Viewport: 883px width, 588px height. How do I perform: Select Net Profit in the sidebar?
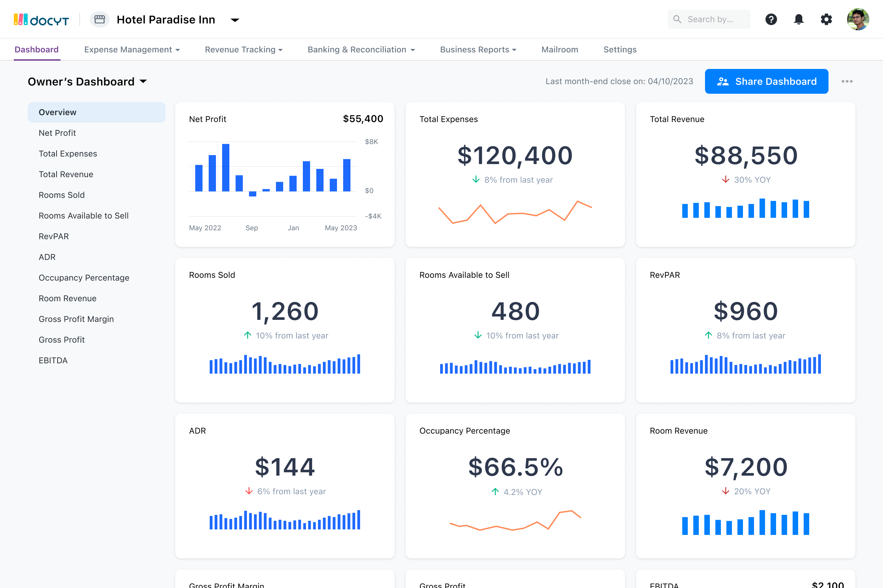(x=57, y=133)
